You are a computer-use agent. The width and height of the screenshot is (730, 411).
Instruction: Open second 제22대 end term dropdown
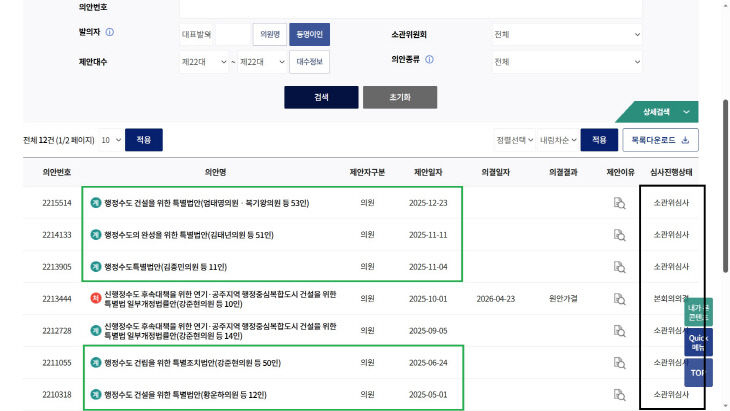(x=262, y=62)
